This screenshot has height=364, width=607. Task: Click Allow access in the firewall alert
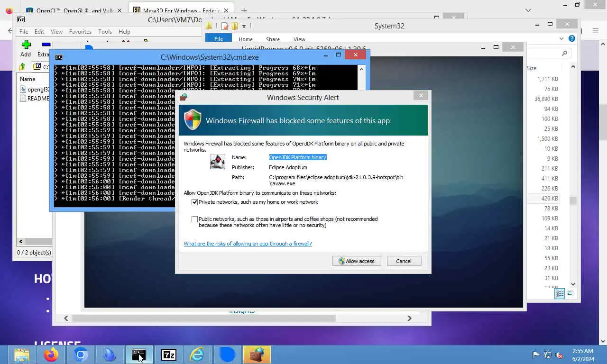coord(357,261)
